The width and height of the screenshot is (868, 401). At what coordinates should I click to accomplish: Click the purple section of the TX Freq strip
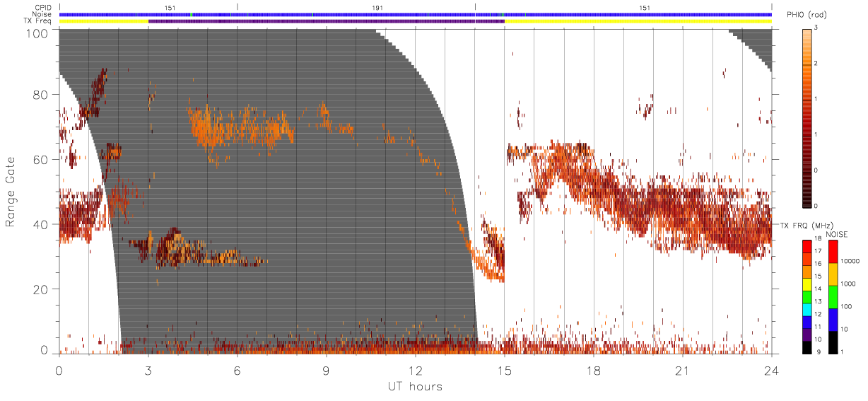click(x=326, y=21)
